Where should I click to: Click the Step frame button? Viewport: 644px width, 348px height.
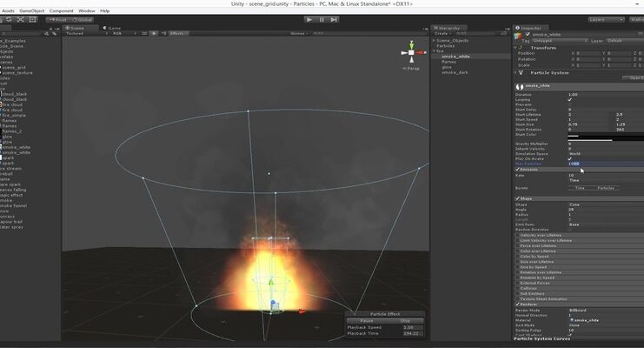(x=334, y=19)
